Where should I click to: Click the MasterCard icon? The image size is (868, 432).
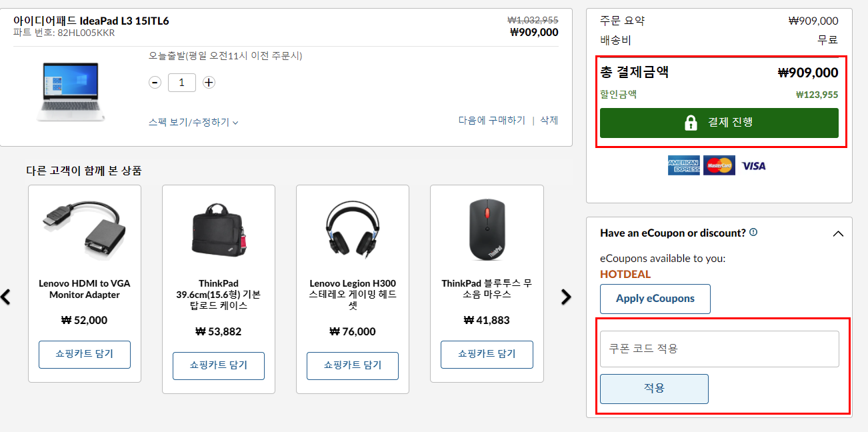pyautogui.click(x=719, y=165)
